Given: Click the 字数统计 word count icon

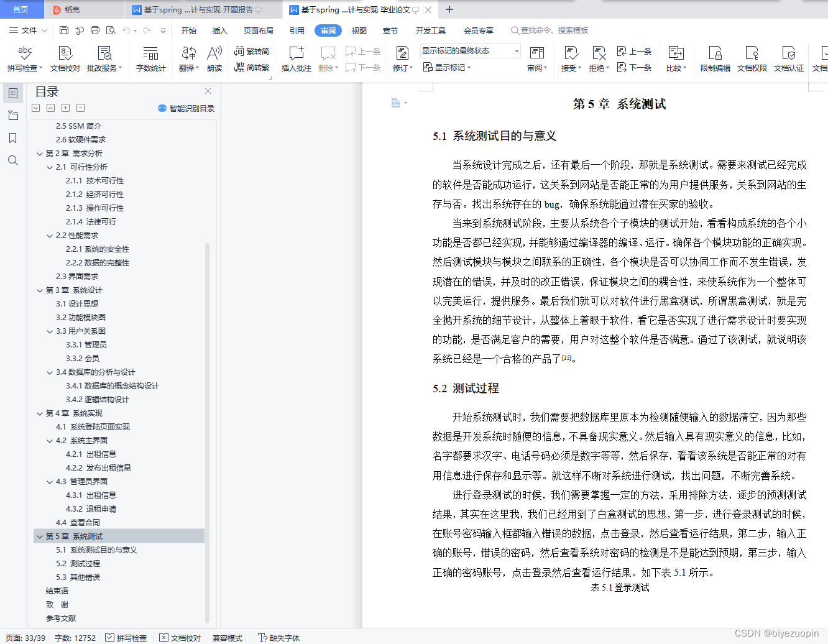Looking at the screenshot, I should pyautogui.click(x=151, y=58).
